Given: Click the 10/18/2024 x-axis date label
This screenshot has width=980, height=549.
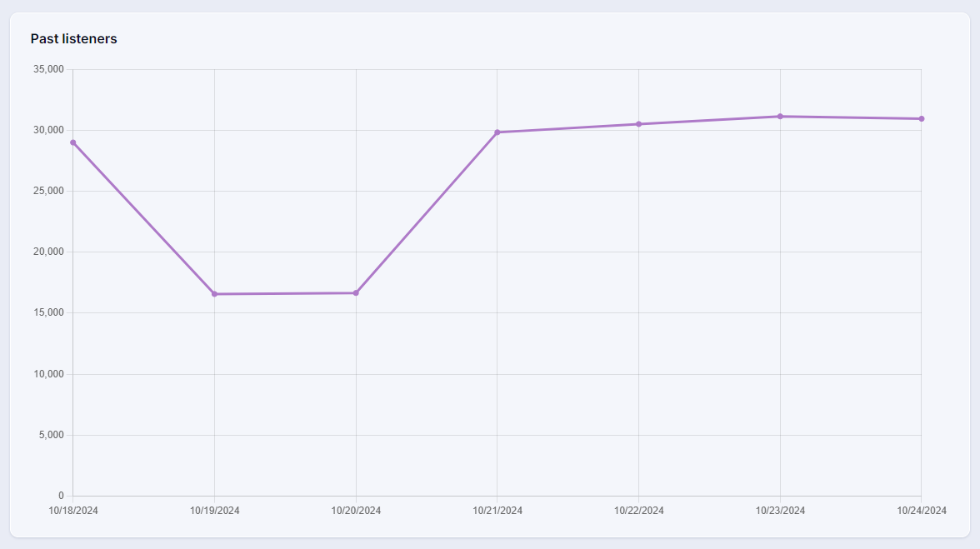Looking at the screenshot, I should (x=73, y=511).
